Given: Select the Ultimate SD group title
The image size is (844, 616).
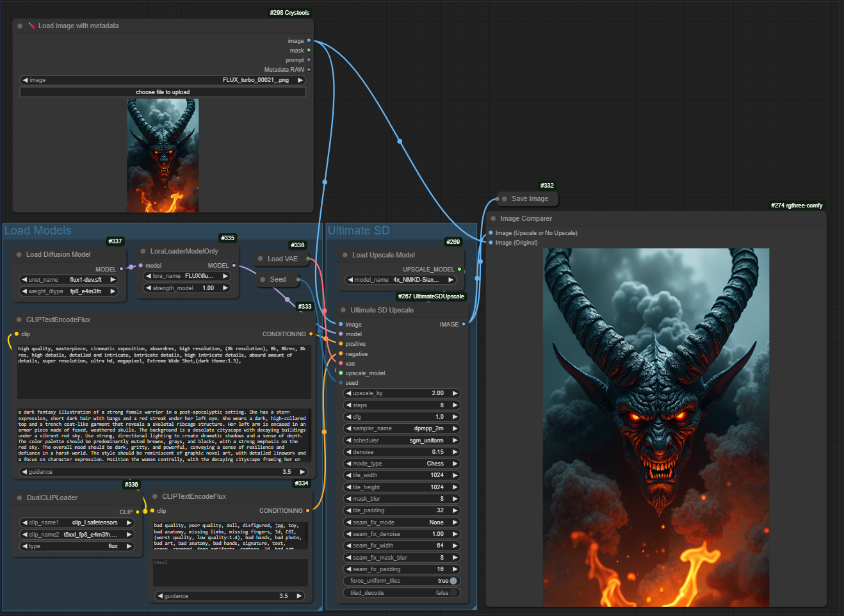Looking at the screenshot, I should click(358, 231).
